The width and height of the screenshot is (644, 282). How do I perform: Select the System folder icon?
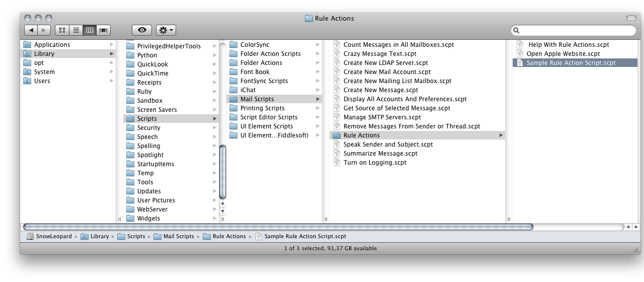(28, 72)
